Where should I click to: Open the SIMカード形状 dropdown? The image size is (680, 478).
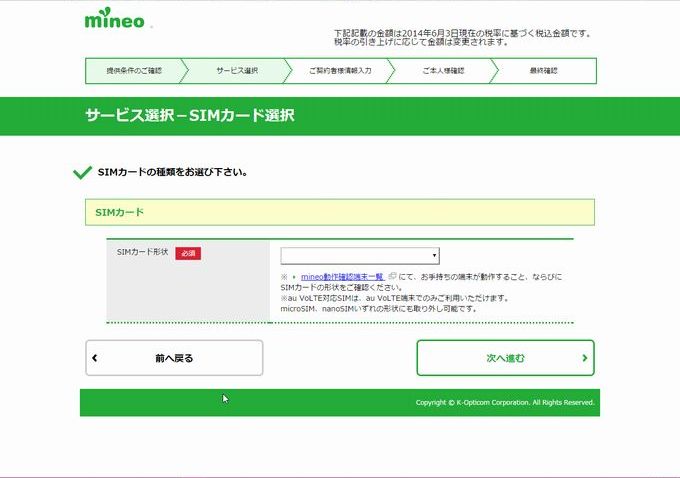tap(359, 256)
